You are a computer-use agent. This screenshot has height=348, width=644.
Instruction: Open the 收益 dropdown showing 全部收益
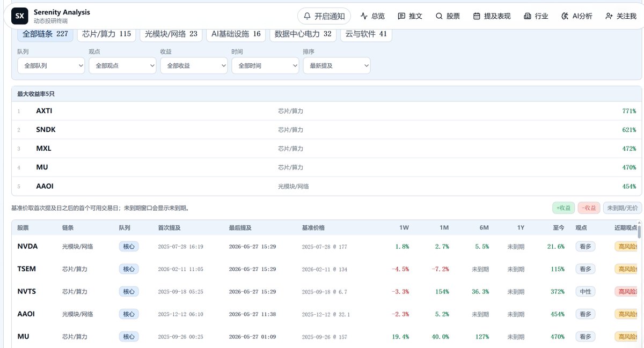[x=194, y=65]
